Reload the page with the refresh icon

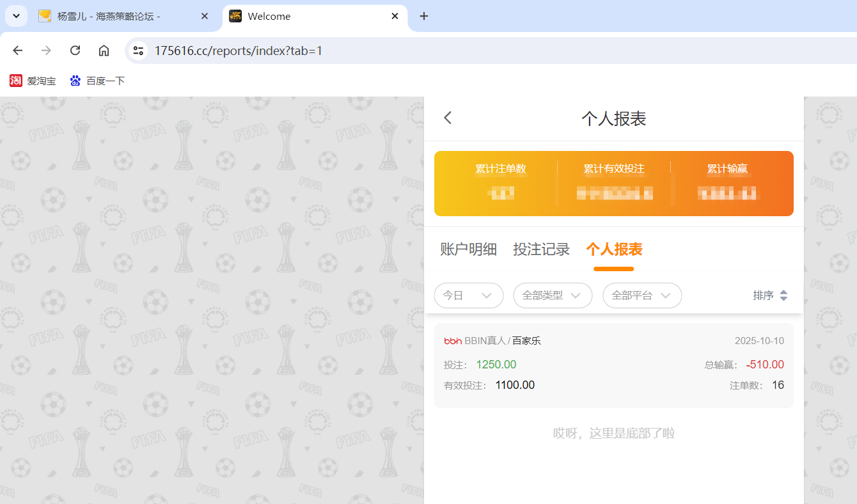coord(75,50)
